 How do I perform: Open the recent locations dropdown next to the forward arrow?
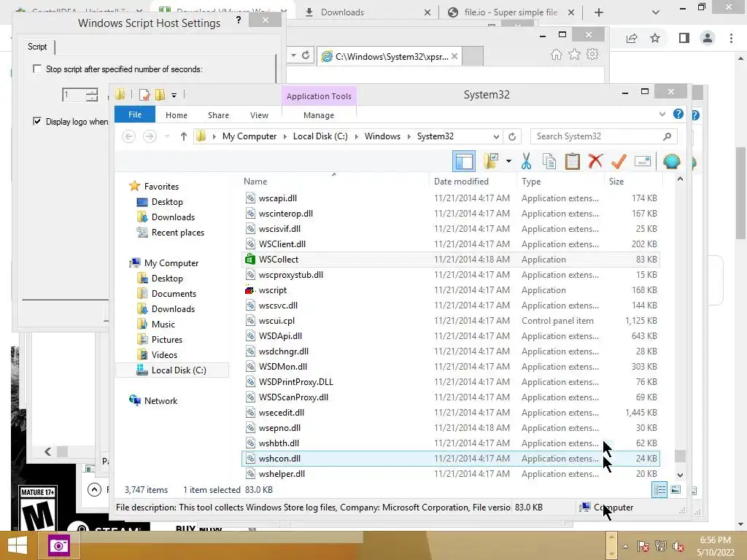(x=167, y=136)
